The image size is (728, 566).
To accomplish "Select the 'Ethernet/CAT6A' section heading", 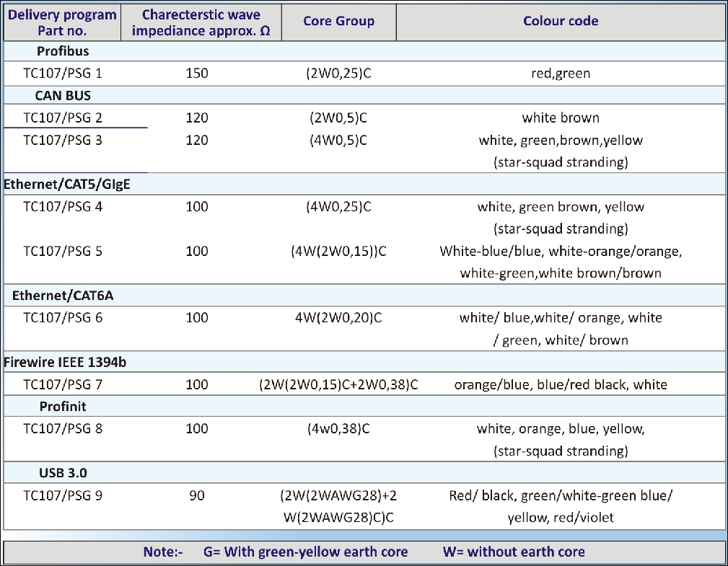I will [x=63, y=296].
